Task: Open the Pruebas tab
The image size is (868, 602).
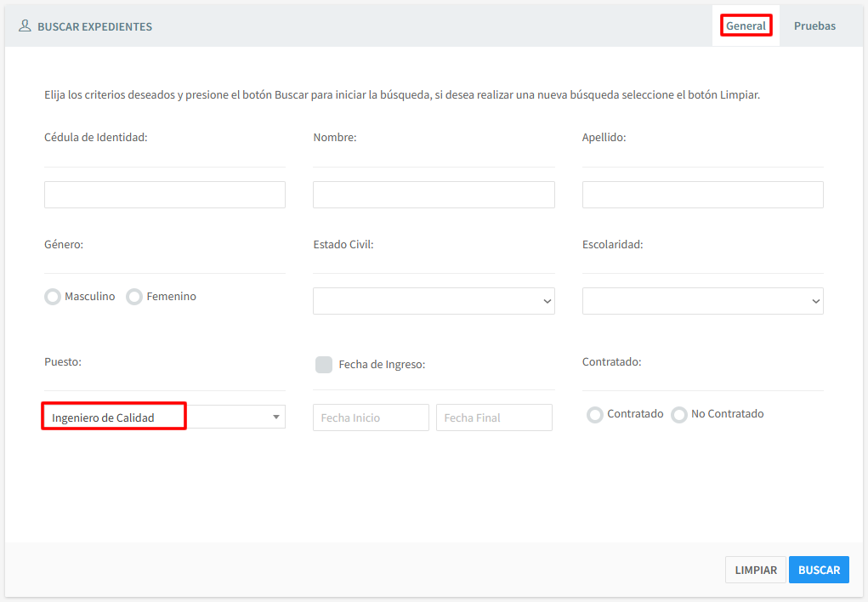Action: [814, 26]
